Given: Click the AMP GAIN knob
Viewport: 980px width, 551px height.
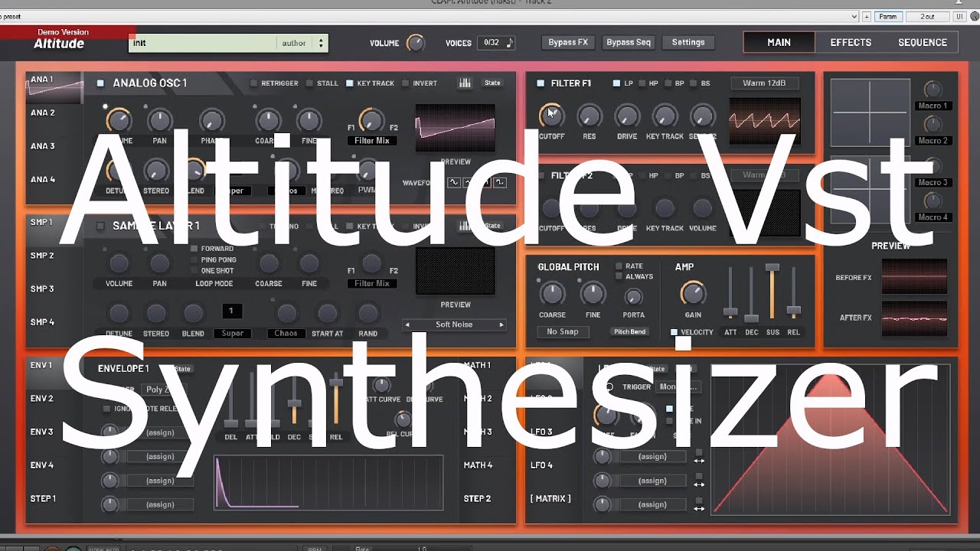Looking at the screenshot, I should [x=692, y=292].
